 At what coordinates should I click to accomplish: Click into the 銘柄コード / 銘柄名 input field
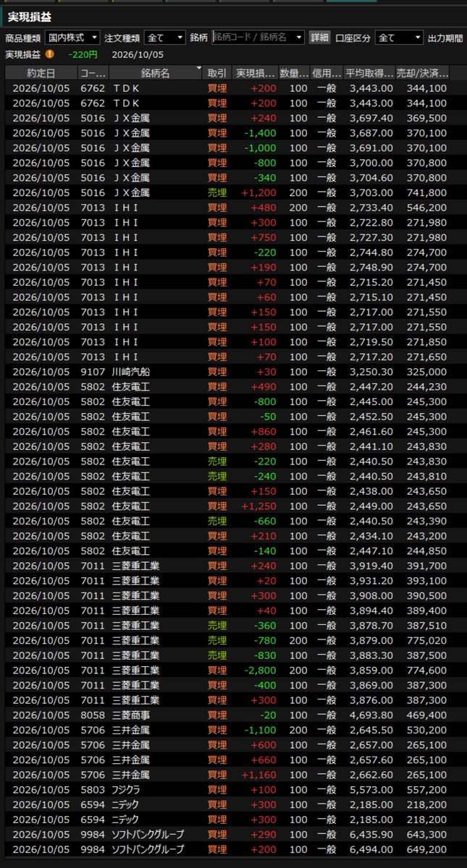[x=253, y=38]
